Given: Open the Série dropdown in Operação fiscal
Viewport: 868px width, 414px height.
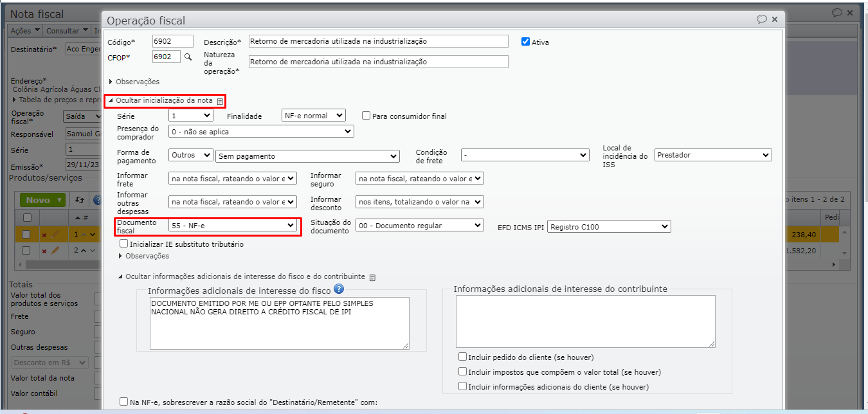Looking at the screenshot, I should coord(191,116).
